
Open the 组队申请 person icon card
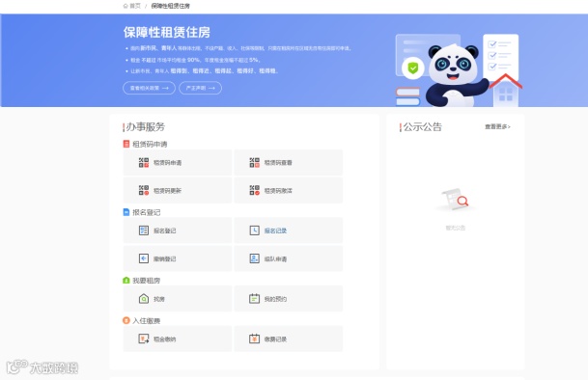pyautogui.click(x=289, y=258)
